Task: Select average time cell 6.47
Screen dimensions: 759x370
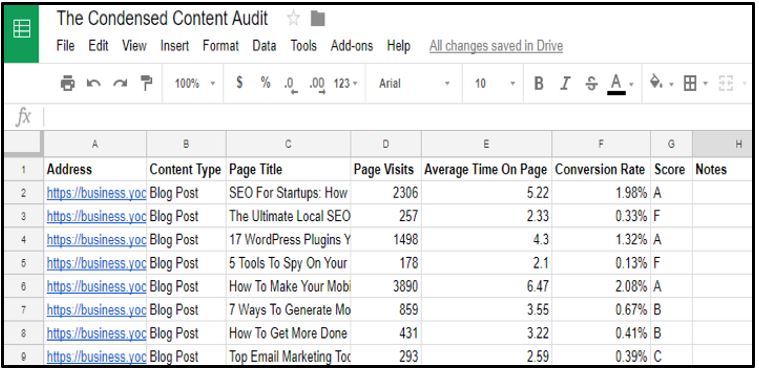Action: [486, 286]
